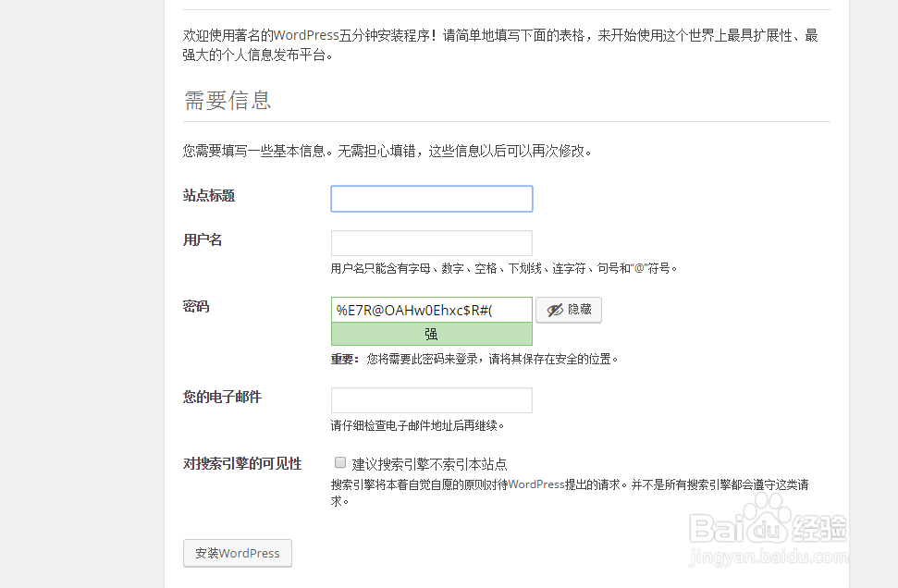Click the 请仔细检查电子邮件地址后再继续 hint
The width and height of the screenshot is (898, 588).
tap(417, 425)
